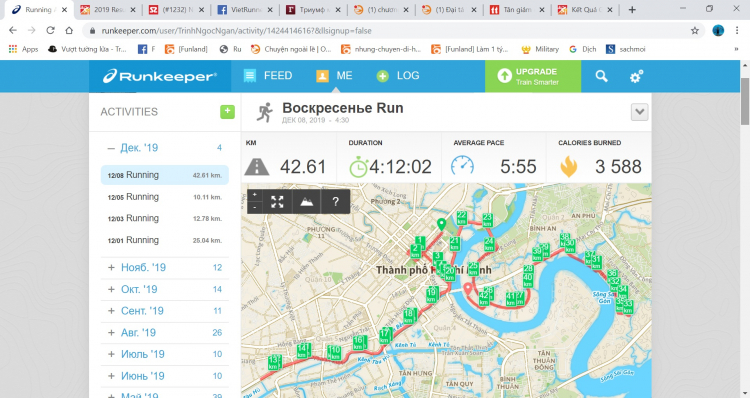This screenshot has height=398, width=750.
Task: Open the ME tab
Action: coord(334,76)
